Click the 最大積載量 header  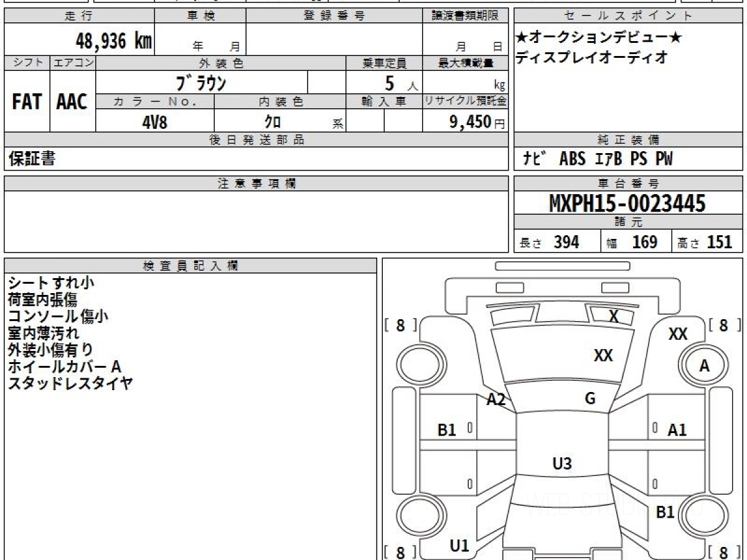point(466,63)
